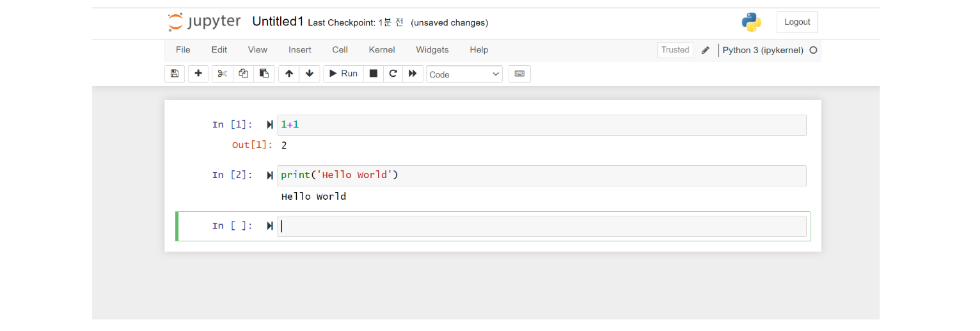Open the Insert menu
This screenshot has width=980, height=331.
pos(300,50)
